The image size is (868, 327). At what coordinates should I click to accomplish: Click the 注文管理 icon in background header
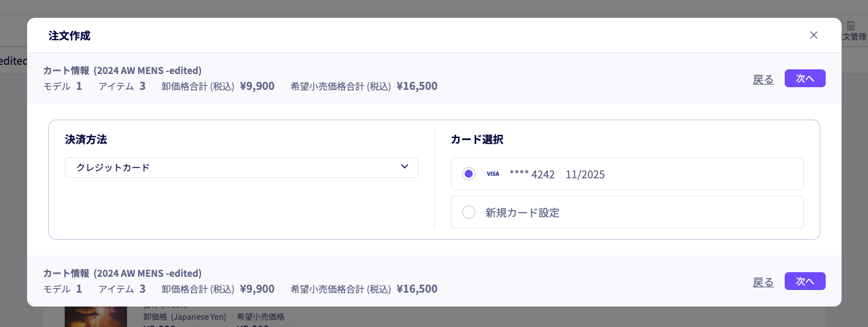tap(850, 25)
